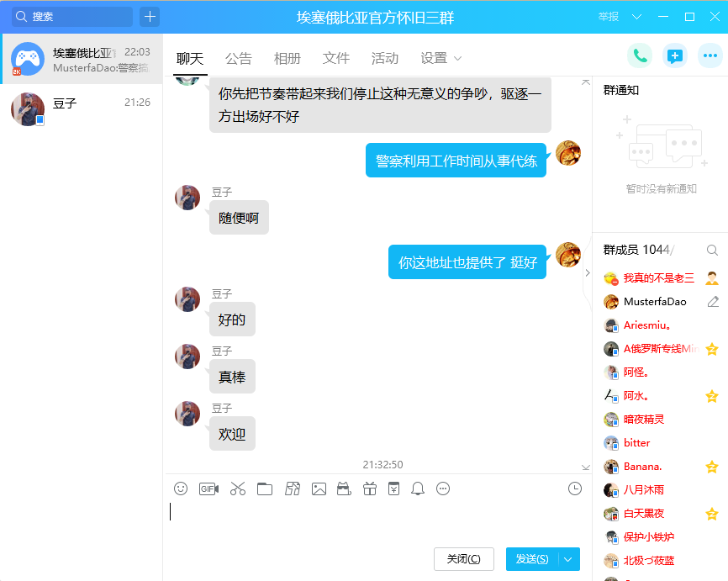Image resolution: width=728 pixels, height=581 pixels.
Task: Open the red envelope money icon
Action: [393, 489]
